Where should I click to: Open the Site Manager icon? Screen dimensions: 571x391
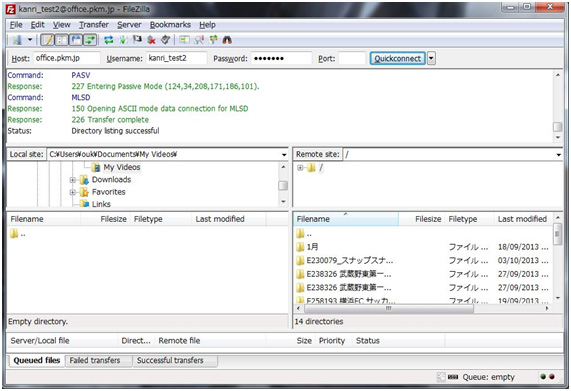[x=17, y=40]
